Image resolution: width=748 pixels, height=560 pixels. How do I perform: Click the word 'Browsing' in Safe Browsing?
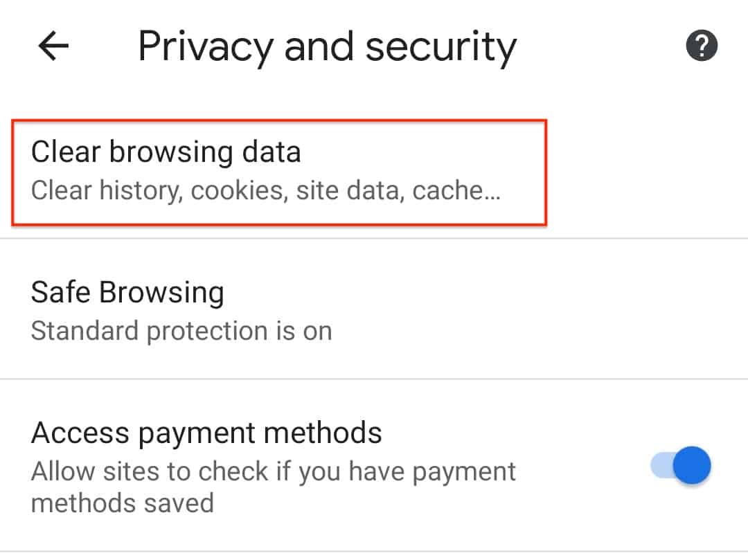pyautogui.click(x=161, y=293)
